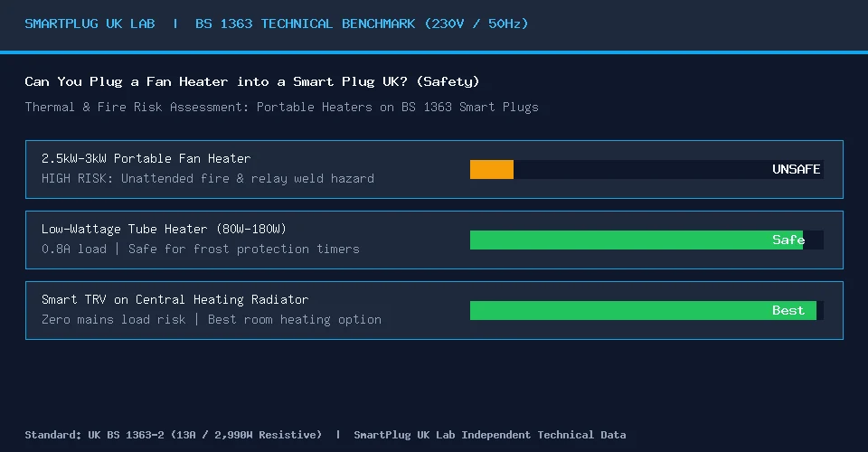Open the '2.5kW-3kW Portable Fan Heater' row title
Viewport: 868px width, 452px height.
(x=146, y=158)
